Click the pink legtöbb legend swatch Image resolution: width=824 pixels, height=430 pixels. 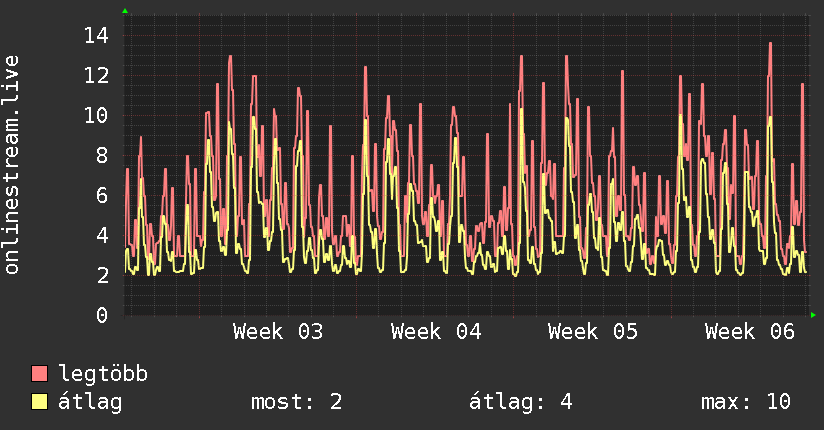tap(39, 373)
